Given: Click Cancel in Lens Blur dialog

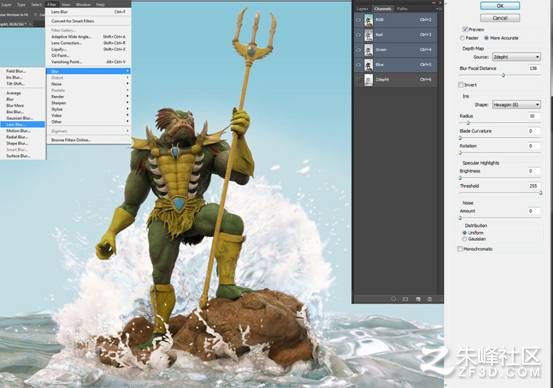Looking at the screenshot, I should [x=500, y=18].
